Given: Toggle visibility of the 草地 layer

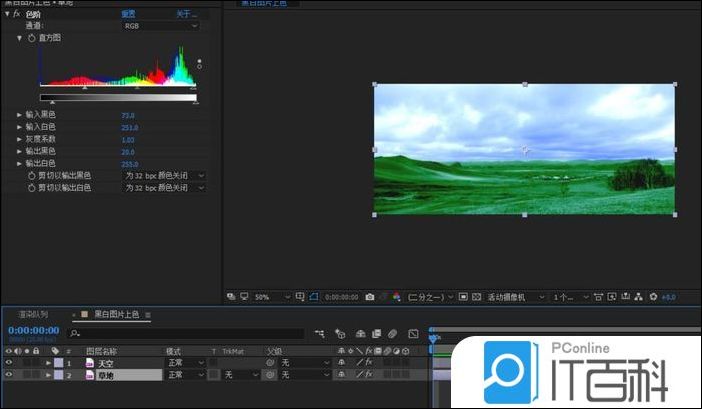Looking at the screenshot, I should tap(10, 374).
